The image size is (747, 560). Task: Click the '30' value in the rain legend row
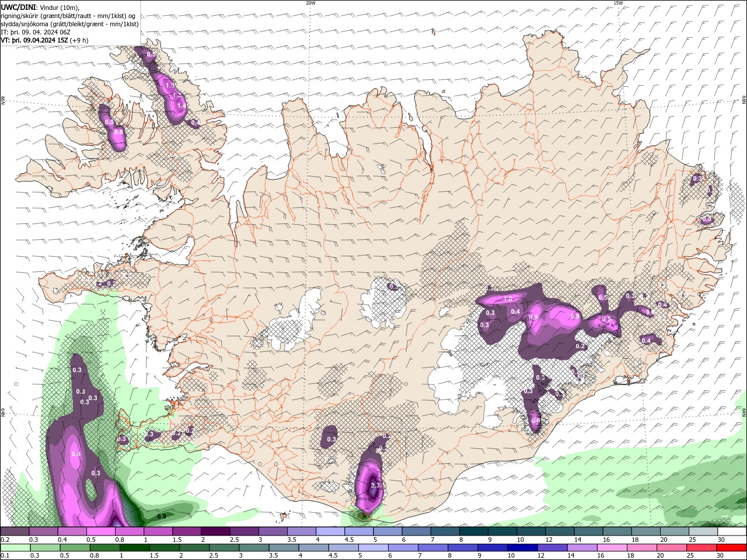pos(721,556)
